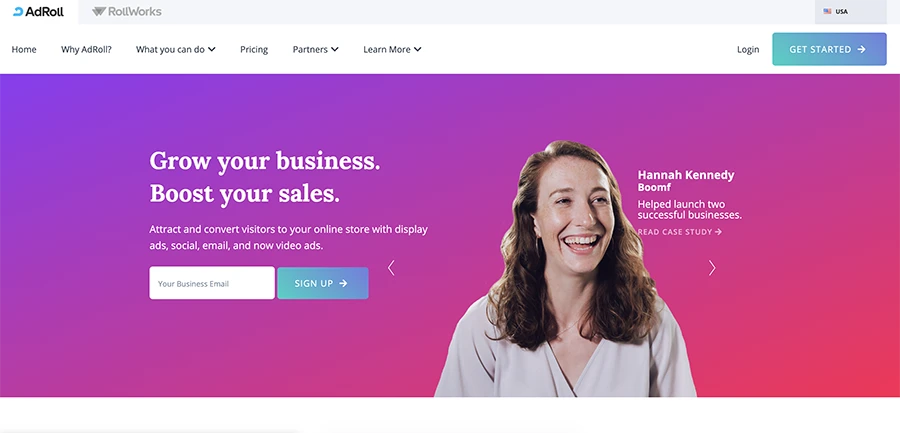Expand the Learn More dropdown
Viewport: 900px width, 433px height.
coord(392,49)
